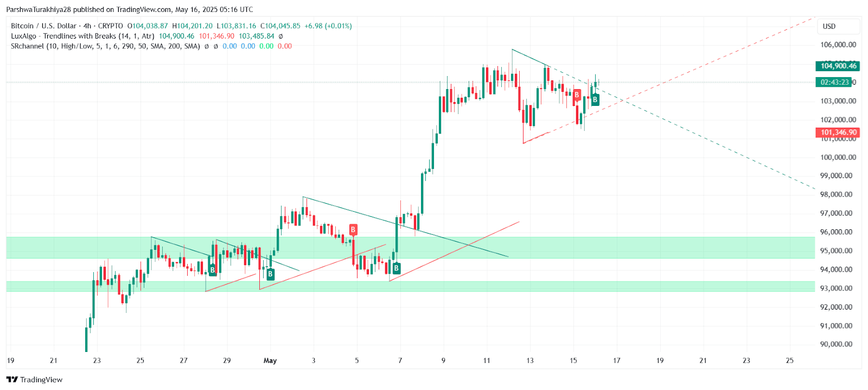Image resolution: width=868 pixels, height=390 pixels.
Task: Select the LuxAlgo Trendlines with Breaks legend
Action: [82, 36]
